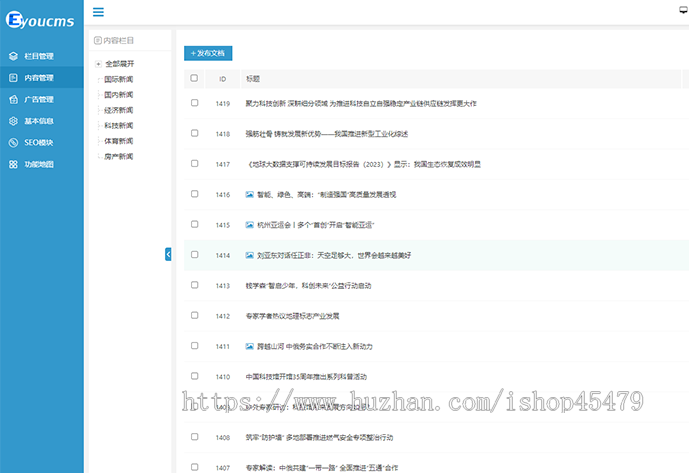Screen dimensions: 689x473
Task: Open the 杭州亚运会 article title
Action: [315, 225]
